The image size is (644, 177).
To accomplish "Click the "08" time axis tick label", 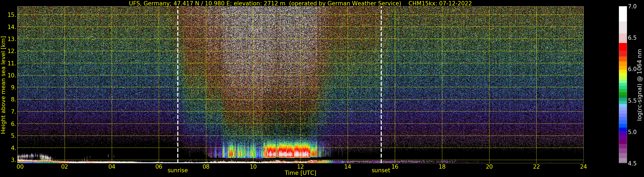I will point(206,166).
